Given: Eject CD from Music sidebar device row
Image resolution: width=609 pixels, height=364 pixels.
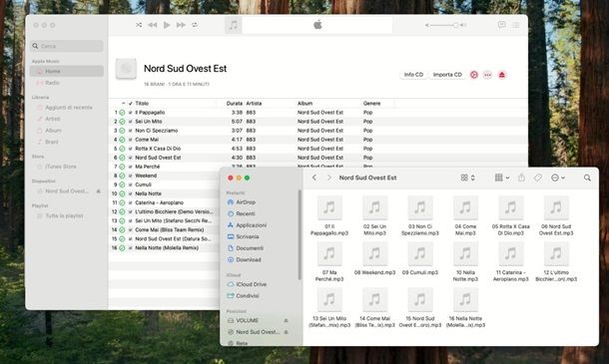Looking at the screenshot, I should coord(98,190).
